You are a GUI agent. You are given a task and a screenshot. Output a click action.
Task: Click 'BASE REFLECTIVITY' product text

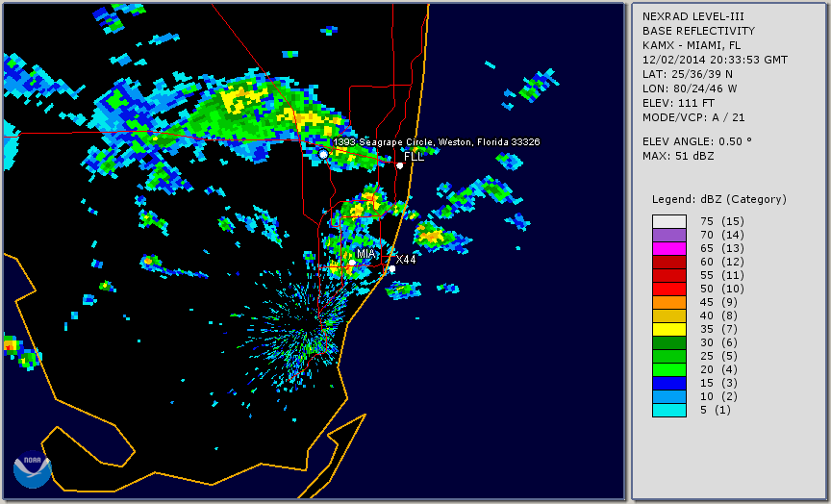pyautogui.click(x=698, y=32)
